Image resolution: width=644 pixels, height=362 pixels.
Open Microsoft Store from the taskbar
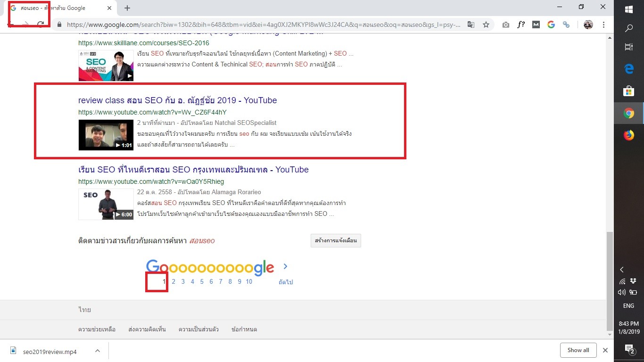coord(629,91)
